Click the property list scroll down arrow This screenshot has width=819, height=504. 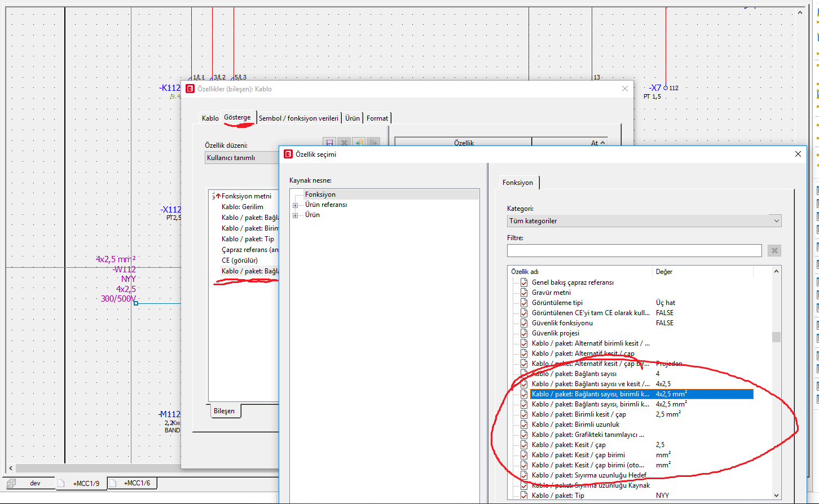click(x=777, y=496)
